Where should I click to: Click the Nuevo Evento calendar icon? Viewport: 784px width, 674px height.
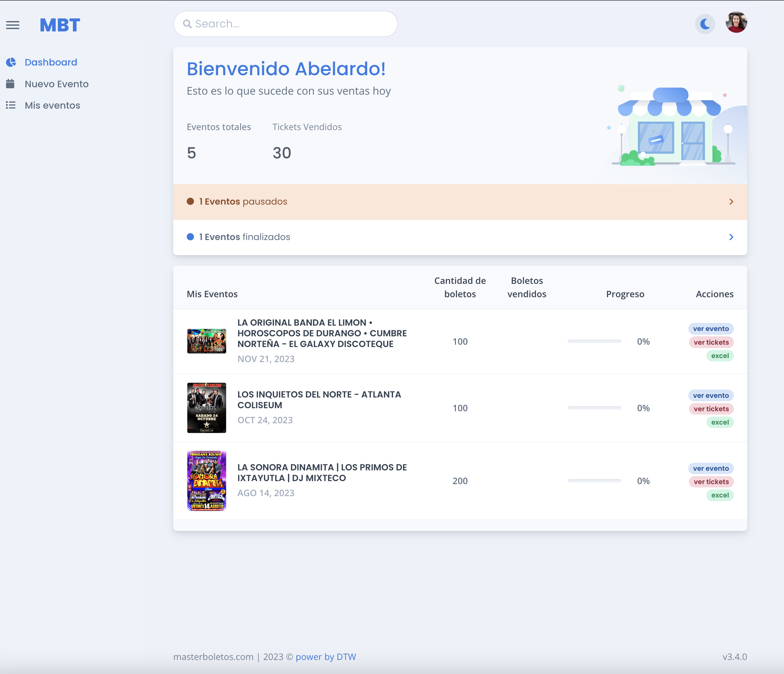click(10, 84)
